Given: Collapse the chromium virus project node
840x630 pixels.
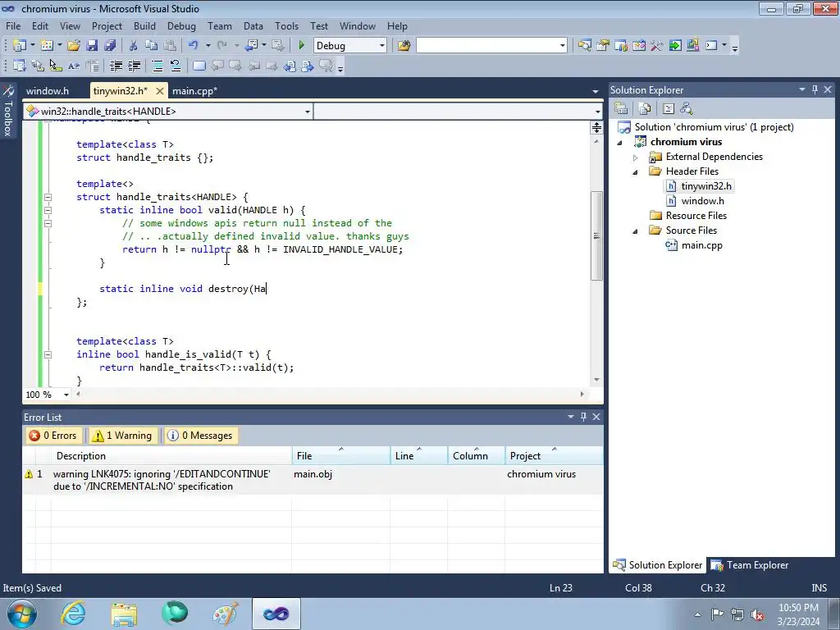Looking at the screenshot, I should (x=620, y=142).
